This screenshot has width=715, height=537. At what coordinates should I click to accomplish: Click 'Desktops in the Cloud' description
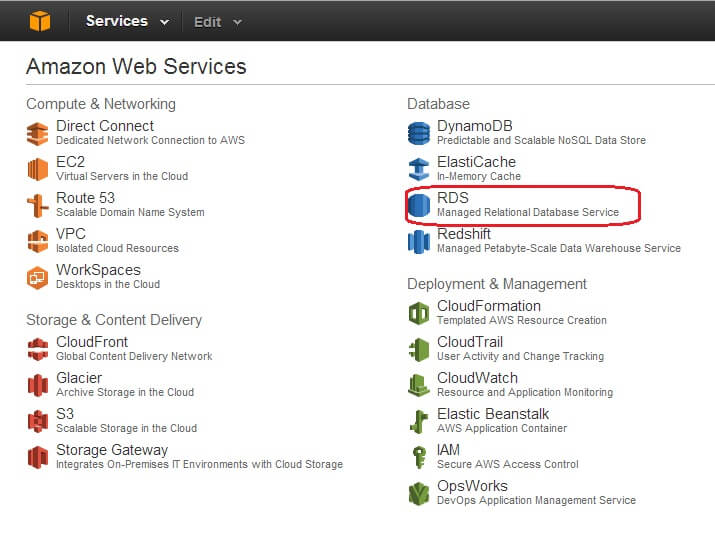coord(108,284)
